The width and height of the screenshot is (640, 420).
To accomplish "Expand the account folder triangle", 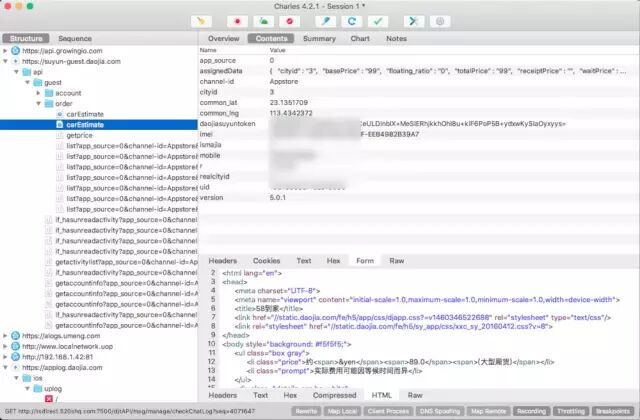I will pos(38,93).
